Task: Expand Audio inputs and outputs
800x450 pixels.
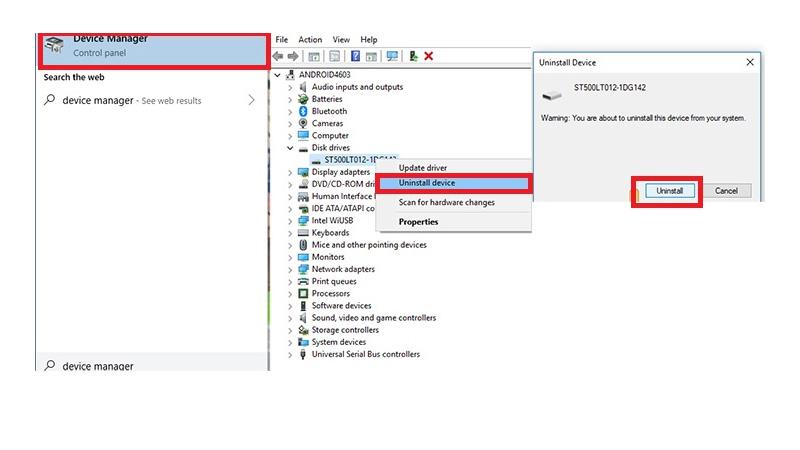Action: click(290, 87)
